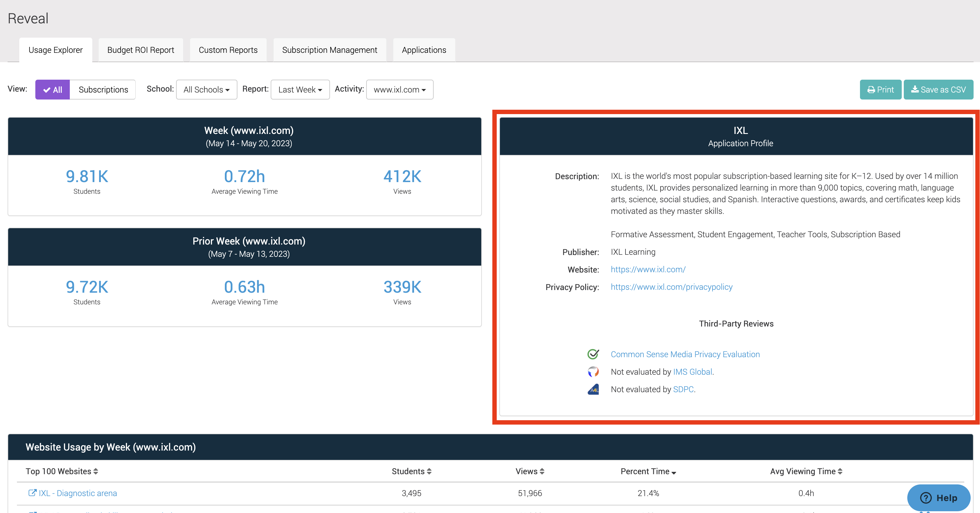Click the 0.4h avg viewing time cell

(x=806, y=493)
